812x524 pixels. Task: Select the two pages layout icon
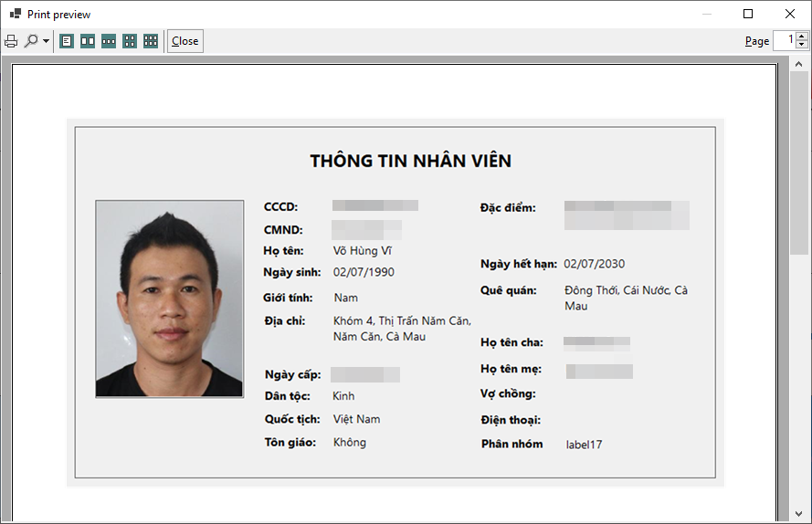click(x=88, y=41)
